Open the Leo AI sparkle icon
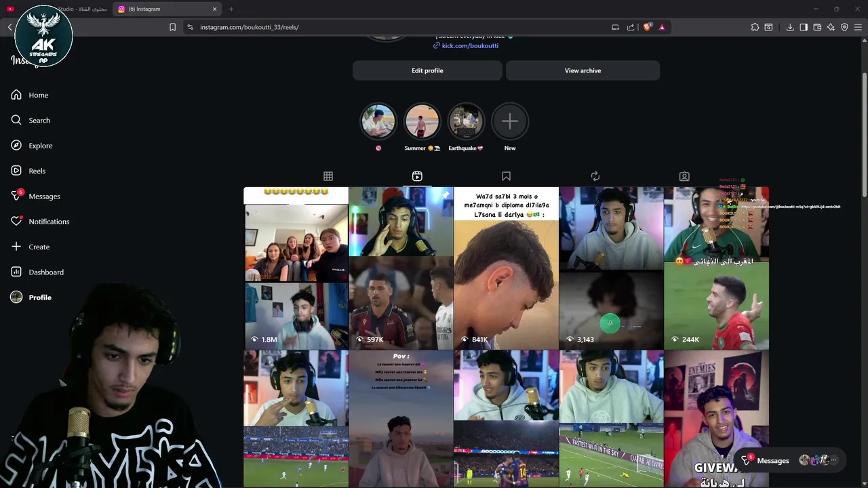 click(831, 27)
